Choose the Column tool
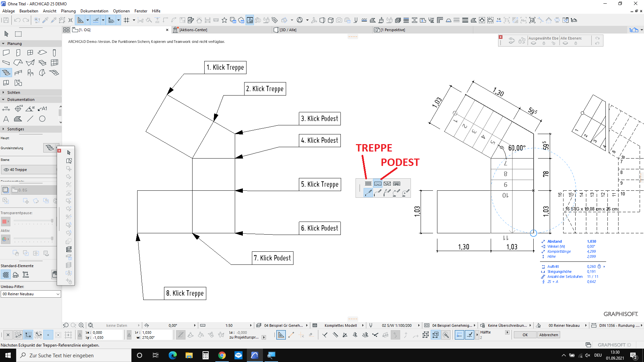Screen dimensions: 644x362 point(54,53)
